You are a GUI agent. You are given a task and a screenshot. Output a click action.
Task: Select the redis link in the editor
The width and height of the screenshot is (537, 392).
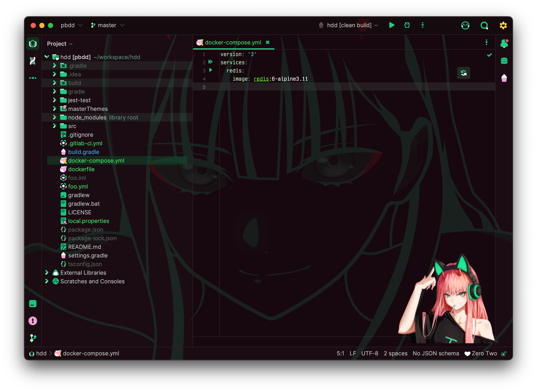pyautogui.click(x=261, y=79)
